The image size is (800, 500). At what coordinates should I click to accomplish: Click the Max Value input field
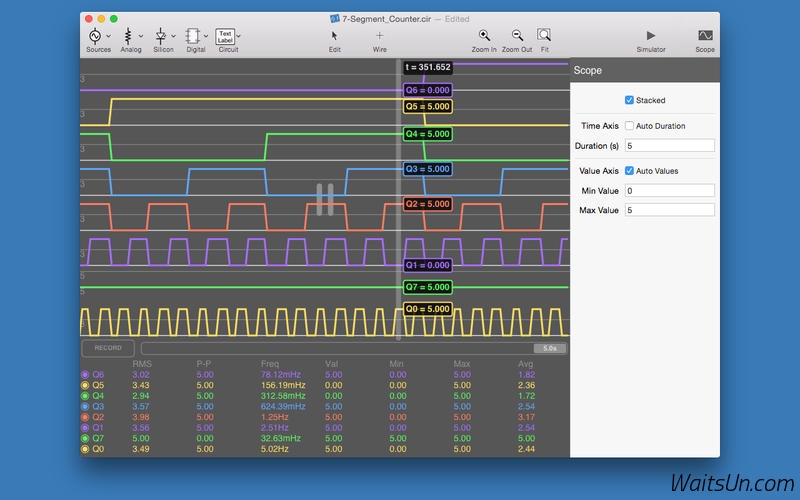[x=669, y=210]
